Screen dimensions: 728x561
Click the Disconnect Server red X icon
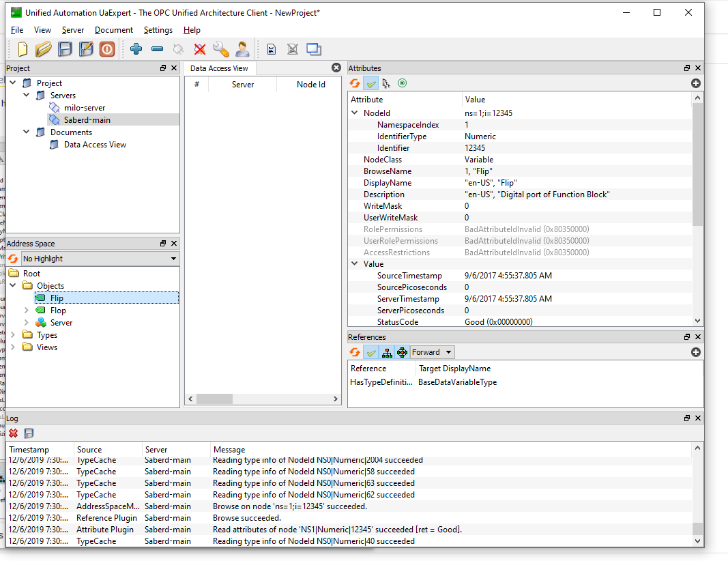(200, 48)
